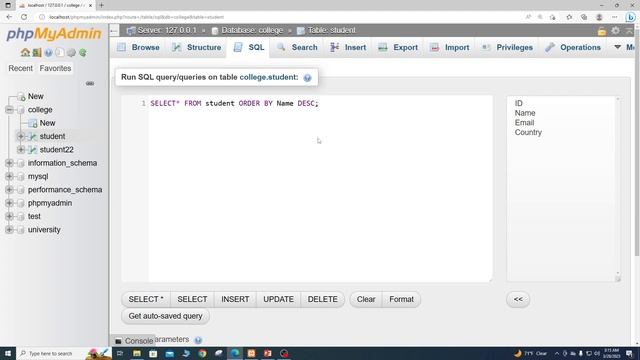Viewport: 640px width, 360px height.
Task: Click Database: college in breadcrumb
Action: click(252, 31)
